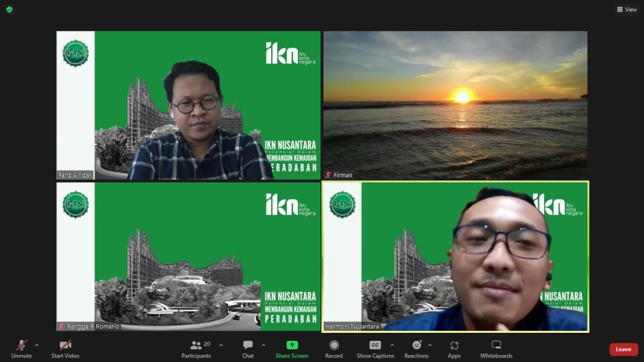Expand the arrow next to Reactions
This screenshot has height=362, width=644.
coord(430,345)
